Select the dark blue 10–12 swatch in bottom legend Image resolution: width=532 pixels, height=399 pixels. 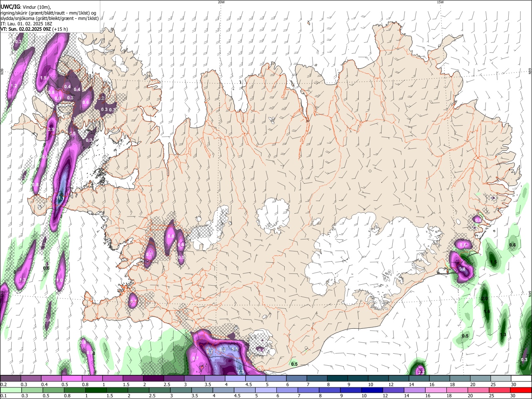[372, 390]
